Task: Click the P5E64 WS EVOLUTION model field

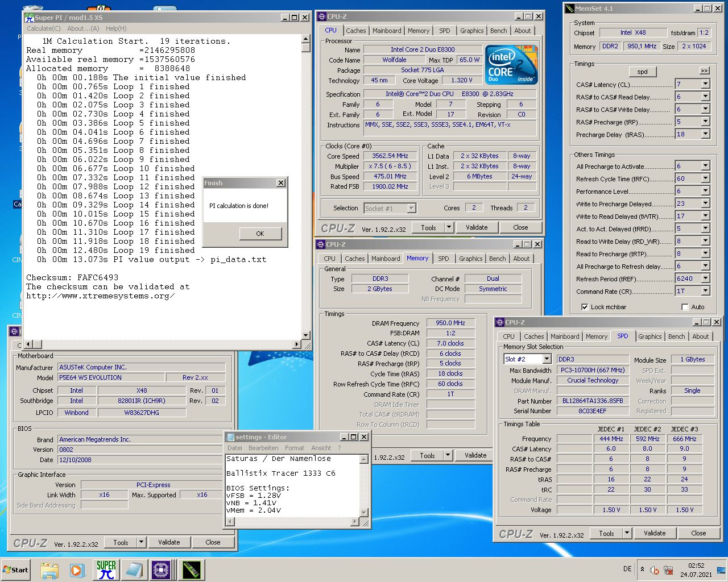Action: [x=110, y=377]
